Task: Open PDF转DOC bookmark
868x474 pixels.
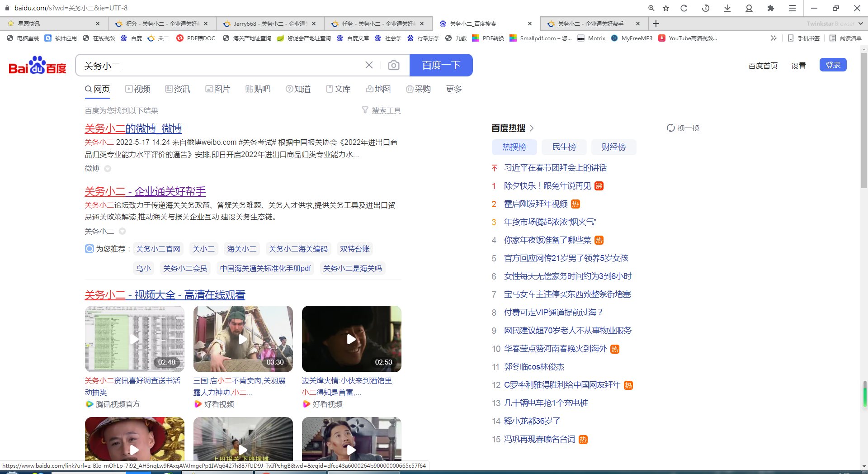Action: pyautogui.click(x=196, y=38)
